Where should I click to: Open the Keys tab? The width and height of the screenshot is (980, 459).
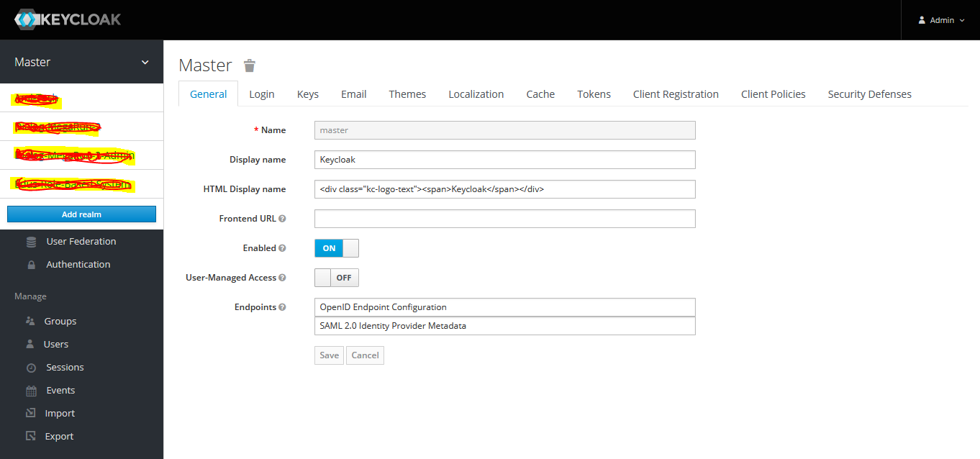tap(308, 94)
